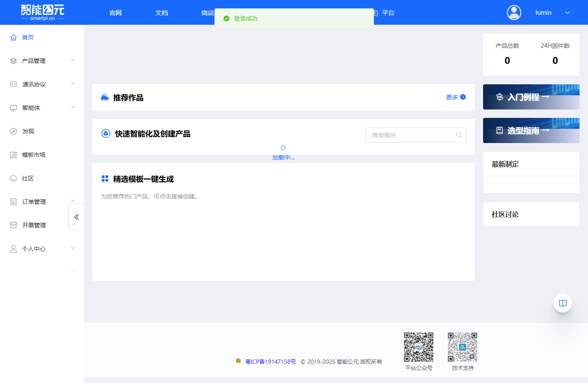The image size is (588, 383).
Task: Click the user avatar in top bar
Action: point(514,13)
